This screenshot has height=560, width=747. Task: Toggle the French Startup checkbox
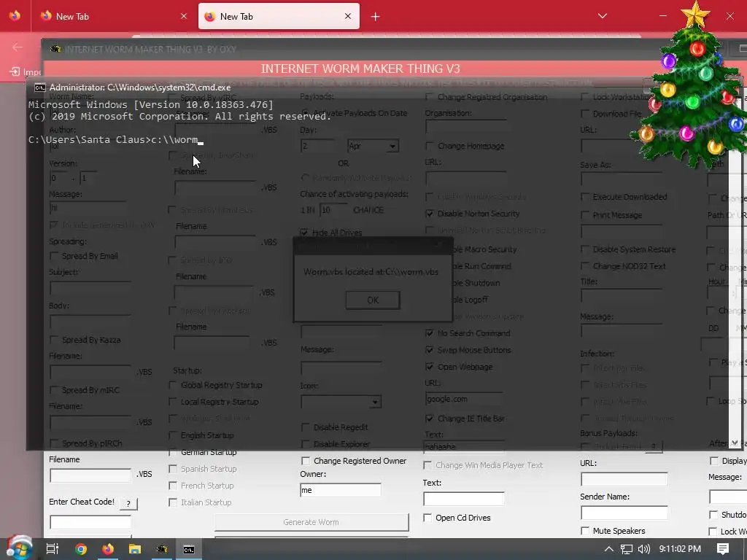[173, 486]
